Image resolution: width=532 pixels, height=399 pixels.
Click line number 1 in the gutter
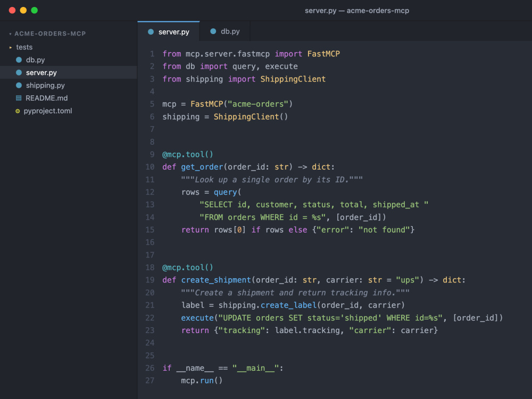click(152, 54)
